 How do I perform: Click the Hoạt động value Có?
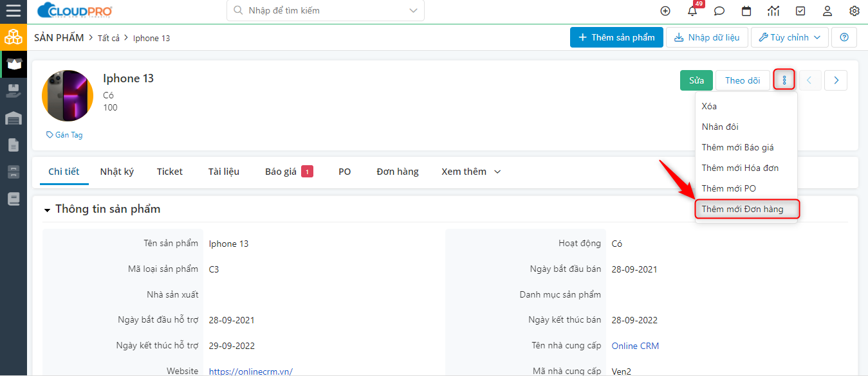617,244
